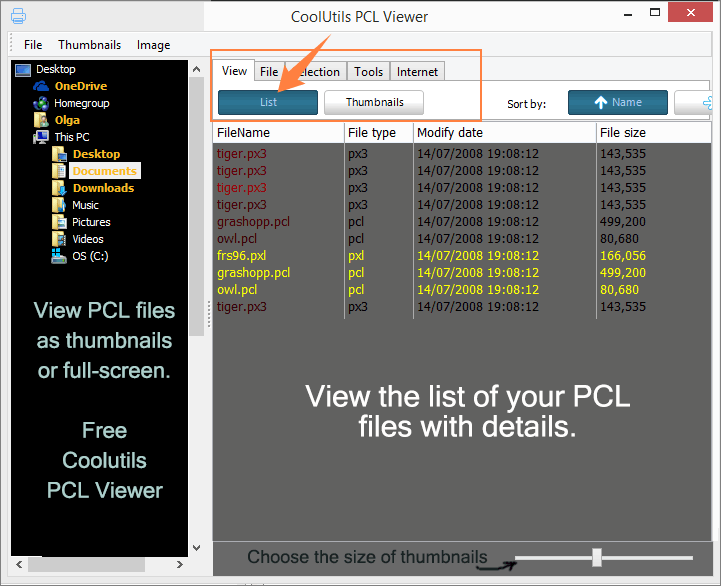Click the OS (C:) drive icon
This screenshot has width=721, height=586.
(59, 256)
